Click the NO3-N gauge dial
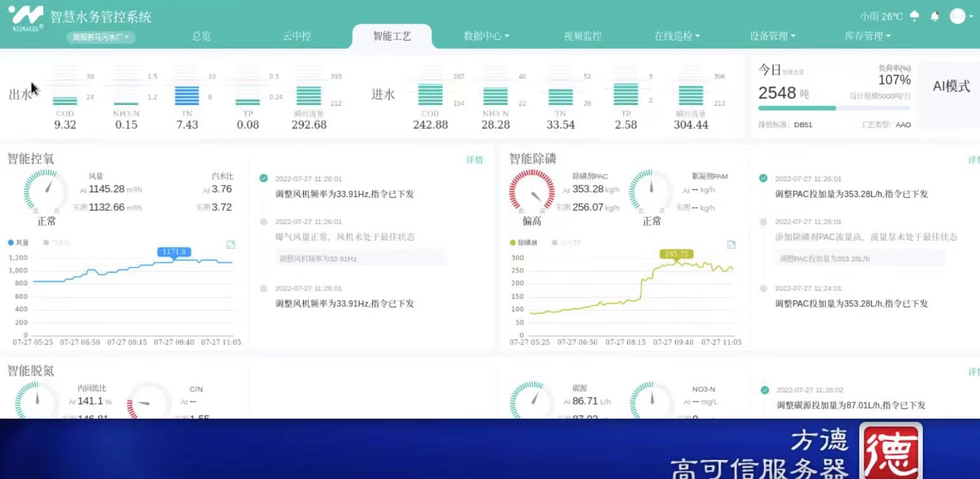This screenshot has width=980, height=479. pos(652,400)
